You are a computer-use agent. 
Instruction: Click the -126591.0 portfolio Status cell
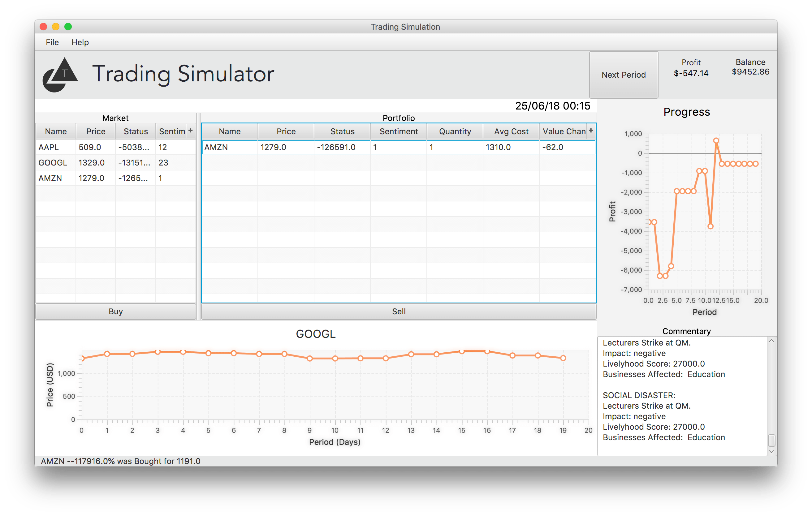[x=342, y=147]
